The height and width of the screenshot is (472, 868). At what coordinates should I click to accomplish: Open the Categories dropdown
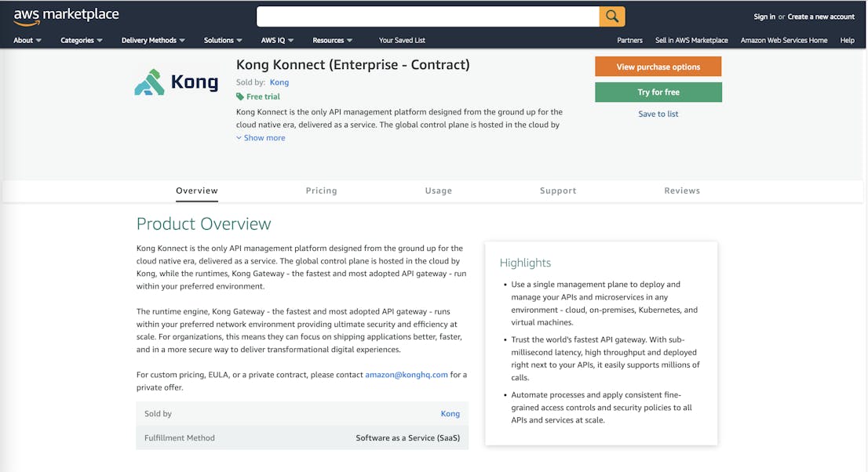[x=82, y=40]
